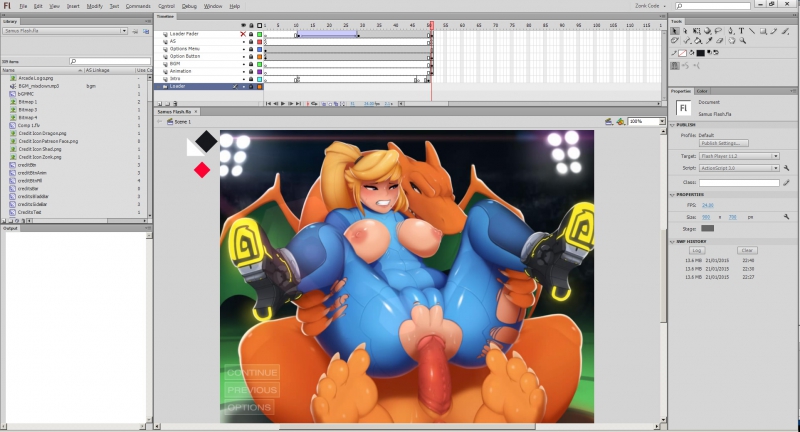Select the Pencil tool
The width and height of the screenshot is (800, 432).
click(x=774, y=31)
